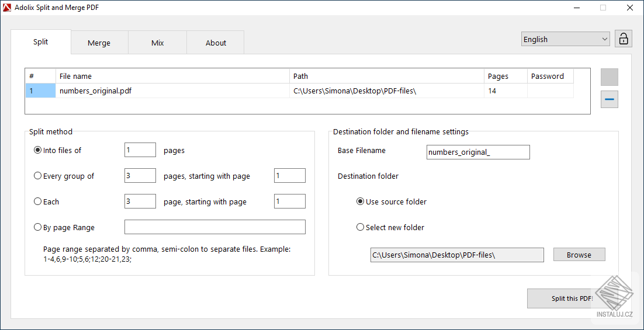The height and width of the screenshot is (330, 644).
Task: Click the Base Filename input field
Action: [x=478, y=152]
